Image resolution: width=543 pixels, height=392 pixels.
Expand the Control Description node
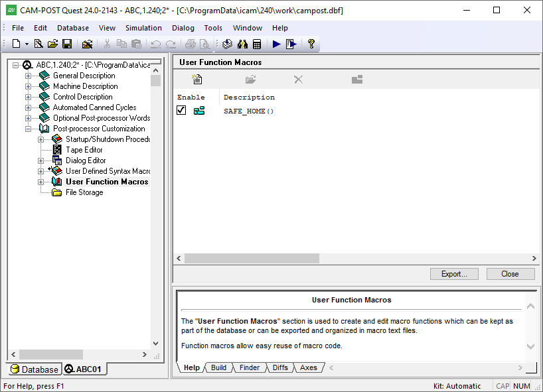click(29, 98)
